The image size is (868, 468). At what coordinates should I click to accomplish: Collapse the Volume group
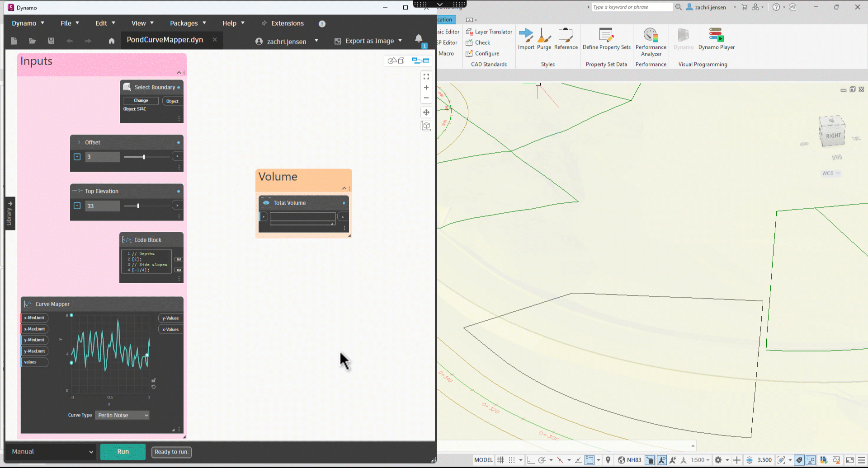[x=344, y=188]
